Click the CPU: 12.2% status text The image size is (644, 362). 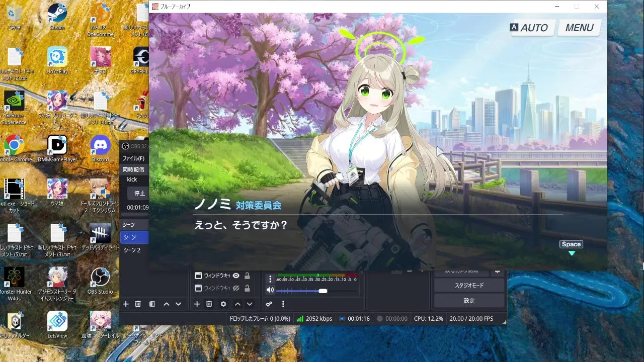[x=428, y=319]
